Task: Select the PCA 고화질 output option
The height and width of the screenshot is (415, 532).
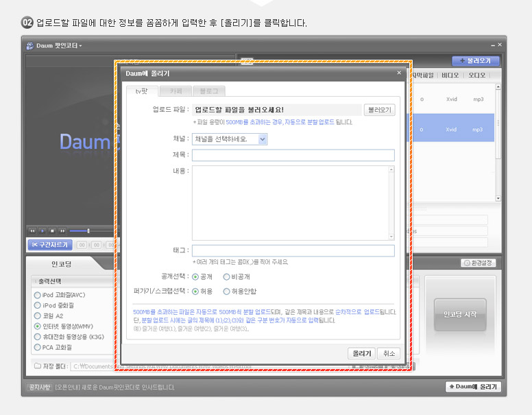Action: pos(37,347)
